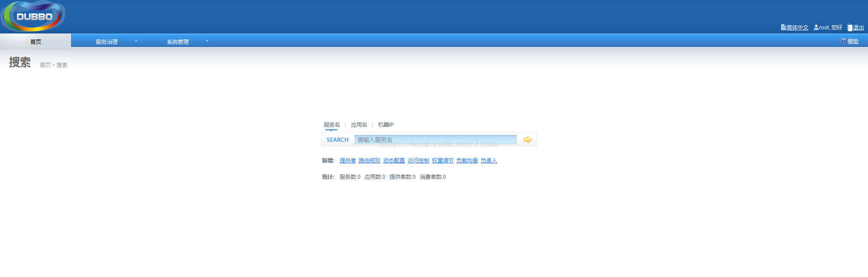This screenshot has height=277, width=868.
Task: Click the 服务数:0 statistic
Action: click(350, 177)
